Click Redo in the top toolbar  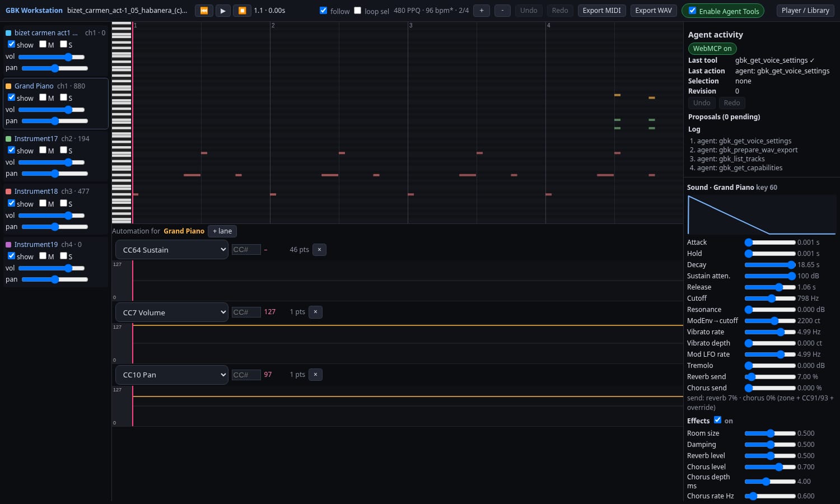(560, 11)
